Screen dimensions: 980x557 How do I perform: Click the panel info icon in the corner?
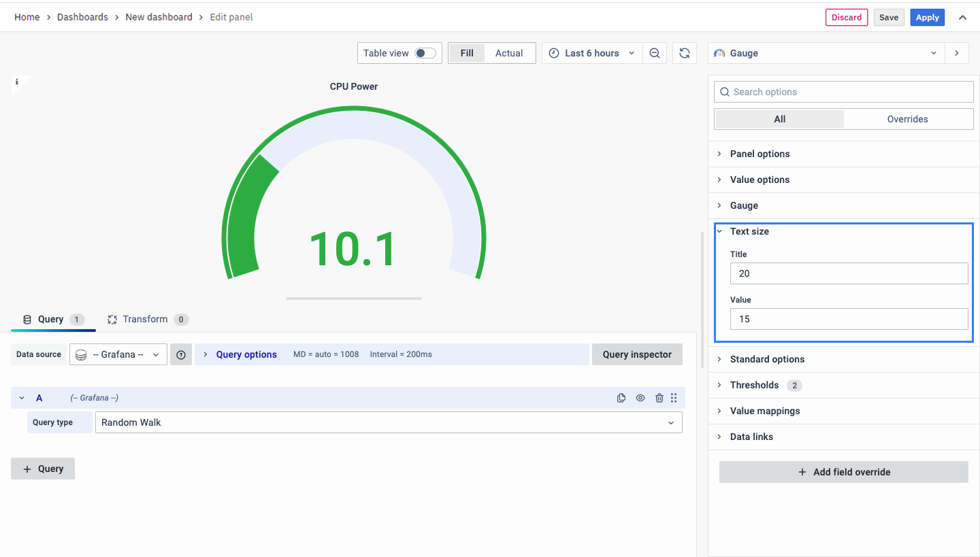[17, 82]
